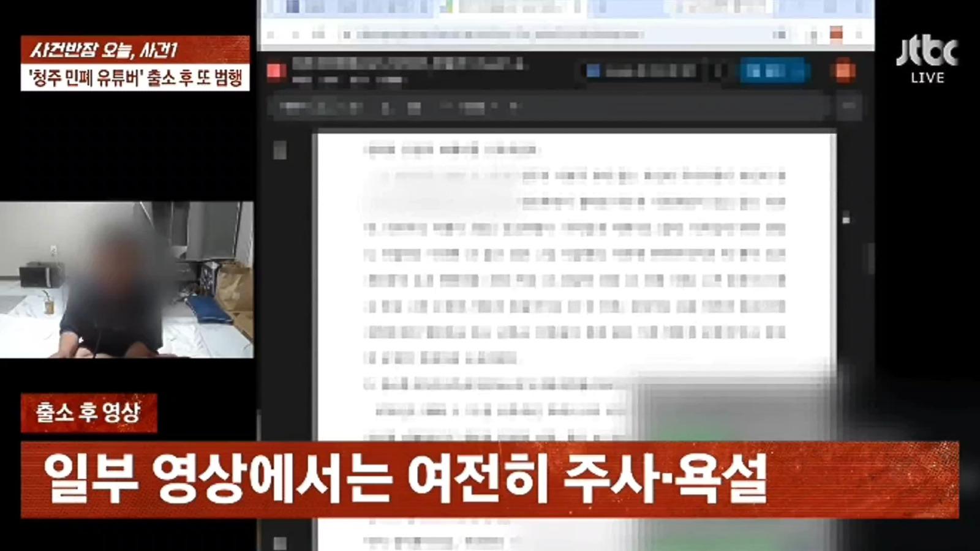Open orange profile avatar in viewer header
This screenshot has height=551, width=980.
843,71
